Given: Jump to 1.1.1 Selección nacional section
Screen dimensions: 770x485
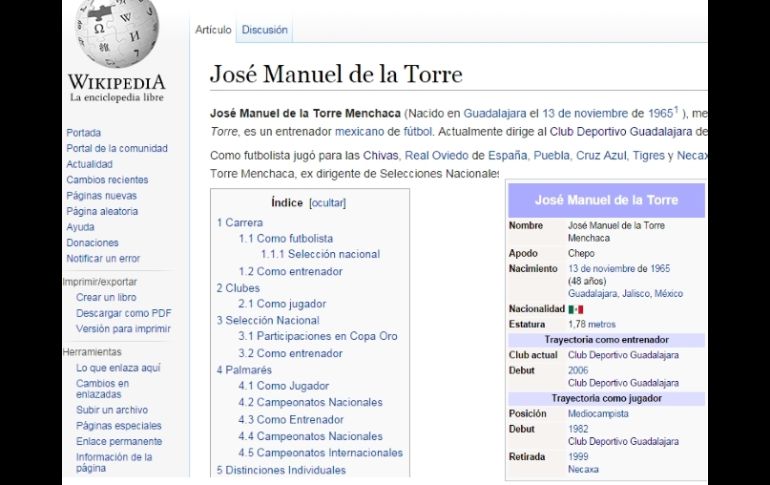Looking at the screenshot, I should tap(320, 255).
